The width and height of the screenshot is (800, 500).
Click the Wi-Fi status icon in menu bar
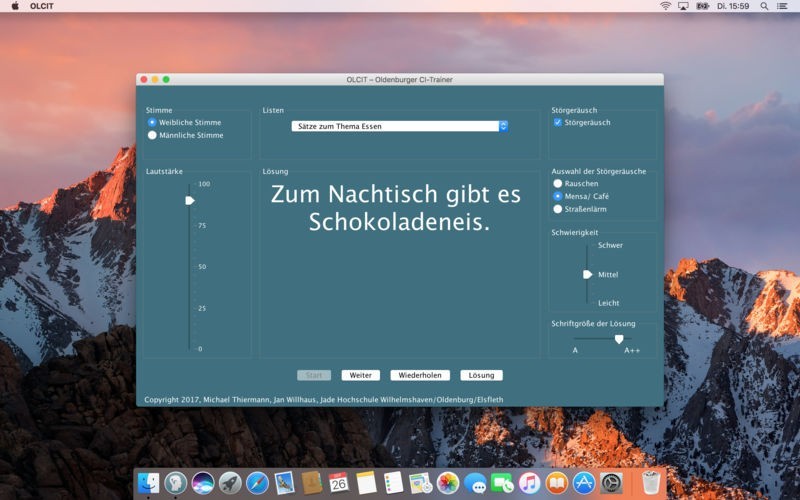[666, 6]
